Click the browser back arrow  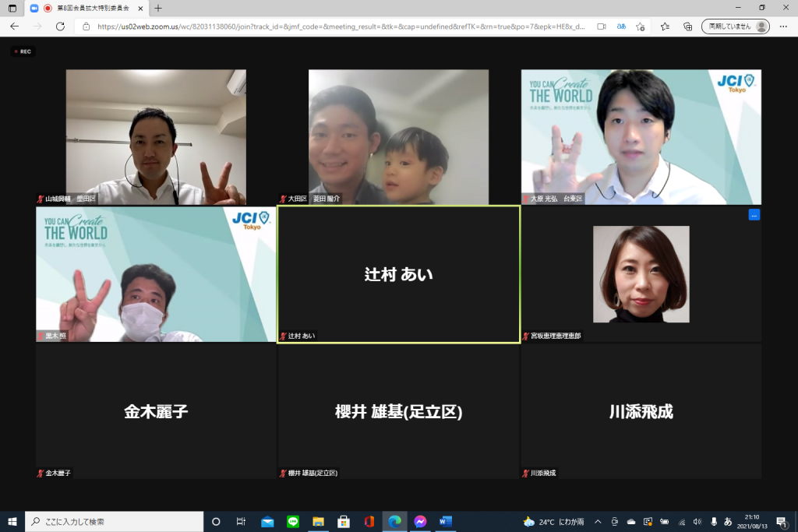click(14, 26)
